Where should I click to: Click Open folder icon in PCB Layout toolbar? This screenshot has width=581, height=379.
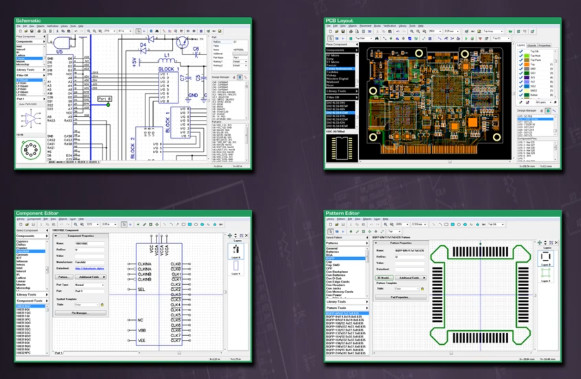point(337,31)
